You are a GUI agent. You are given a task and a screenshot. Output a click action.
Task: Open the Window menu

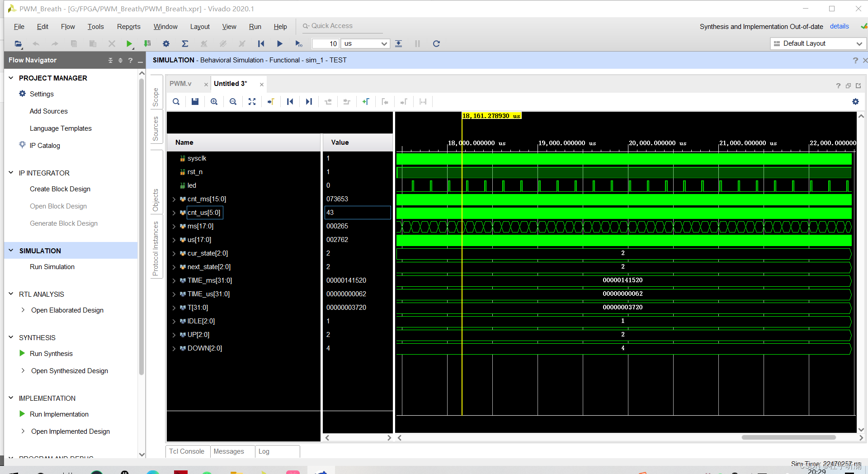pos(165,27)
